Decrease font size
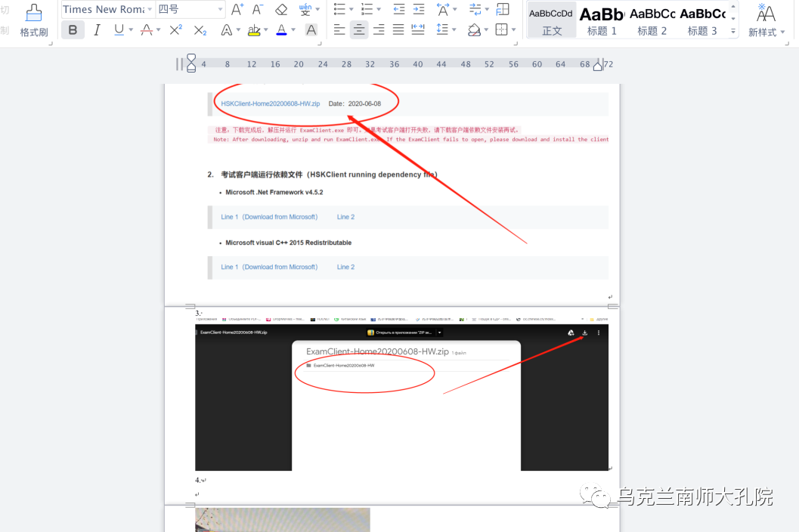Viewport: 799px width, 532px height. click(257, 9)
